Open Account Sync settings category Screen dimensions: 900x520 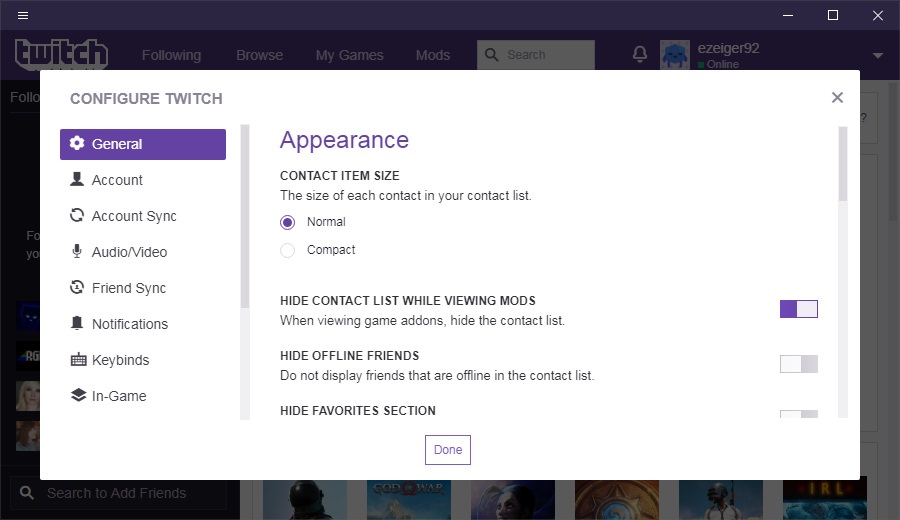(x=143, y=216)
